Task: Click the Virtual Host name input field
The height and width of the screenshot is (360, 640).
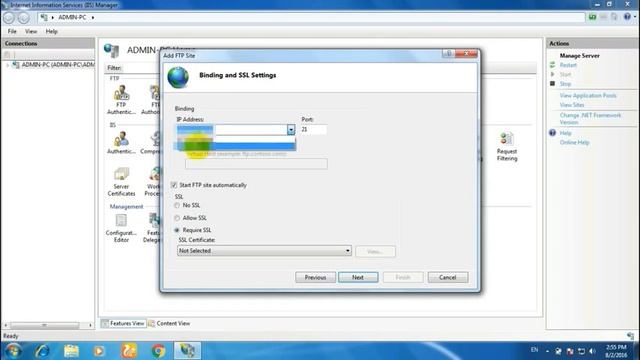Action: (x=256, y=164)
